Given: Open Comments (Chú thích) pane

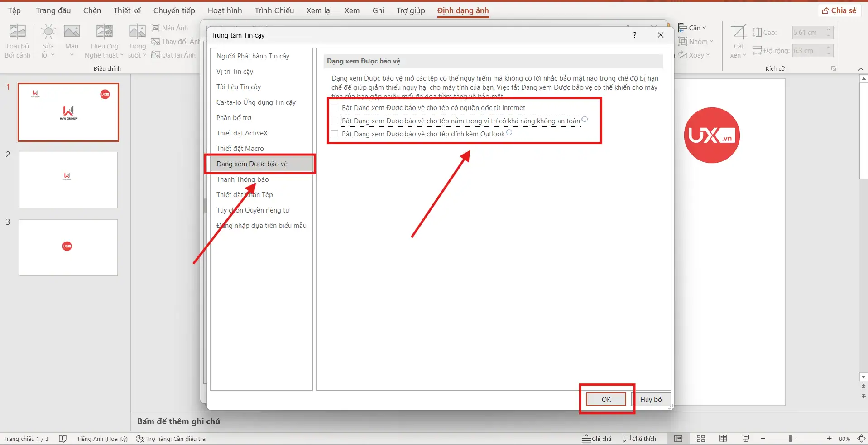Looking at the screenshot, I should click(639, 439).
